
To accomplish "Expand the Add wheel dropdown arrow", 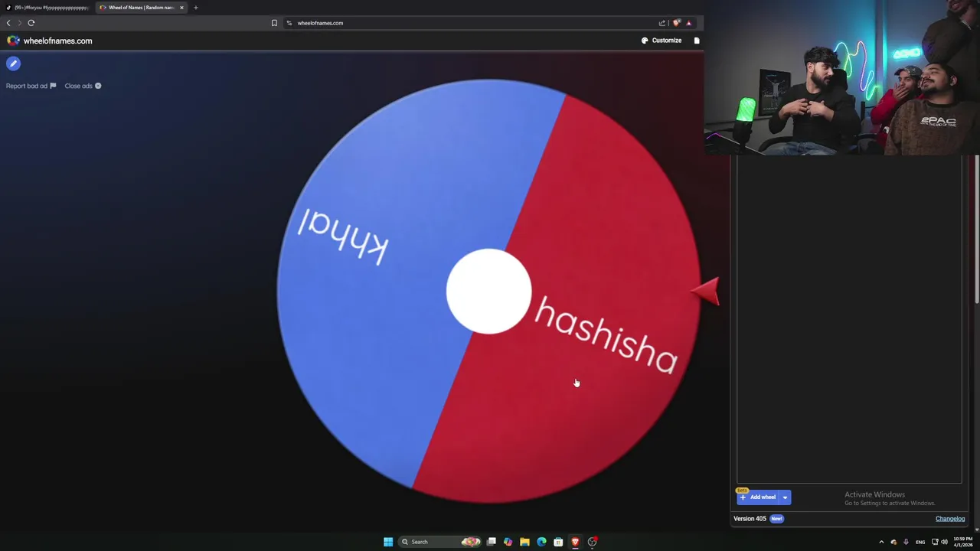I will pyautogui.click(x=785, y=497).
